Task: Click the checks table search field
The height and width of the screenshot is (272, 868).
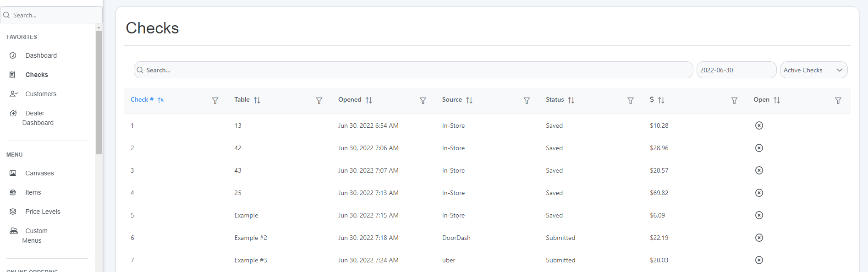Action: click(x=412, y=70)
